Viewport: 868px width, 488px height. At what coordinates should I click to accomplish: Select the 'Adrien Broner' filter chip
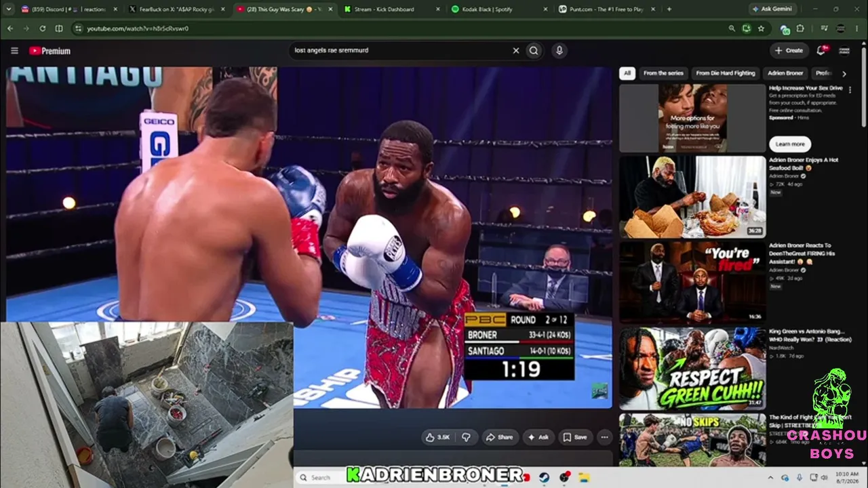(x=785, y=73)
